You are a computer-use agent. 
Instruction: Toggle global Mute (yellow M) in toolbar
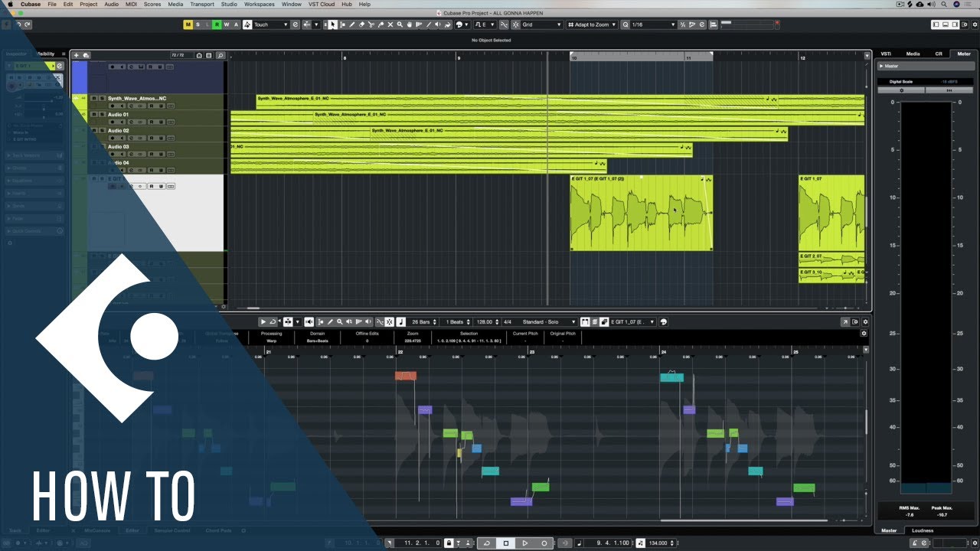(x=188, y=24)
